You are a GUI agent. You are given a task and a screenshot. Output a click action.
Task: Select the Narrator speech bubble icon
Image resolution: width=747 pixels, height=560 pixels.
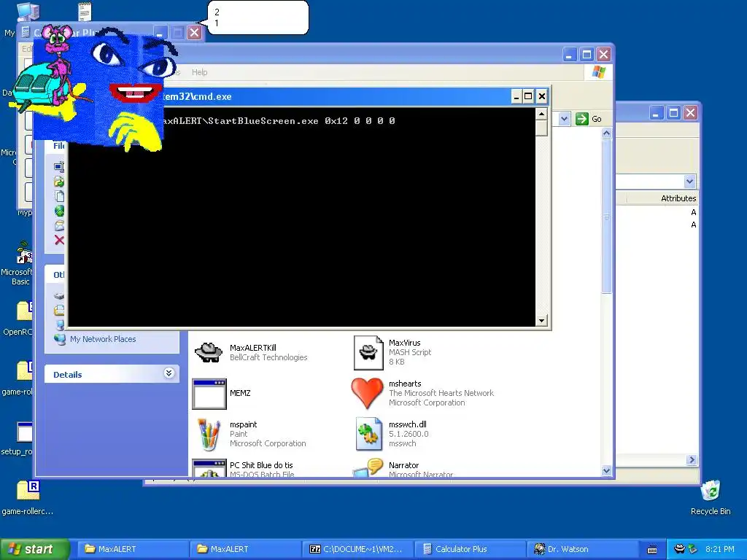coord(368,467)
